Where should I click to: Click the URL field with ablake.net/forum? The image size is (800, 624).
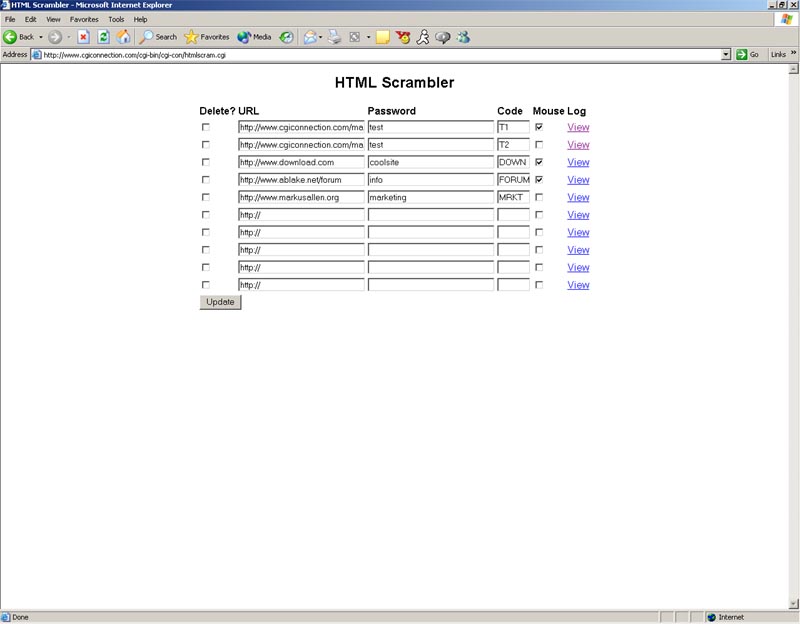(301, 180)
